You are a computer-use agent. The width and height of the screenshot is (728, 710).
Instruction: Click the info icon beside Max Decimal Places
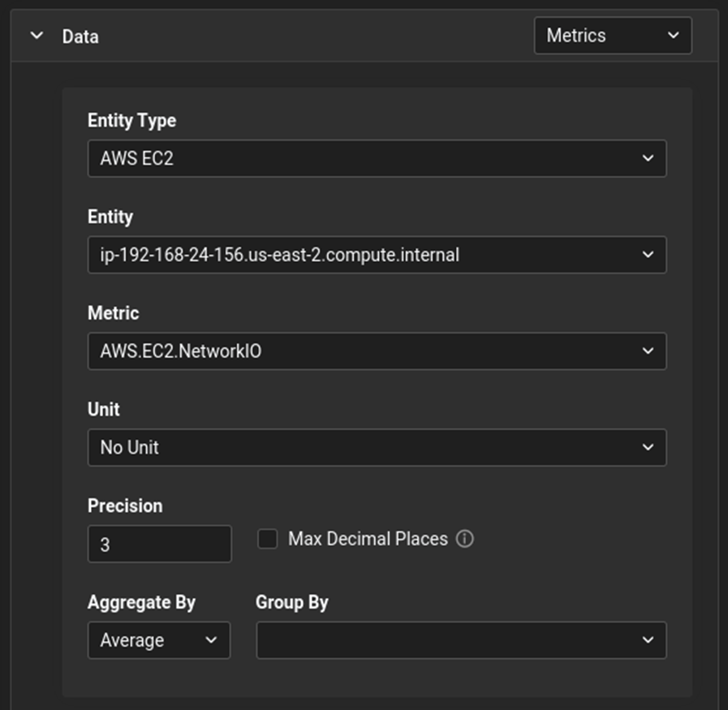point(465,539)
